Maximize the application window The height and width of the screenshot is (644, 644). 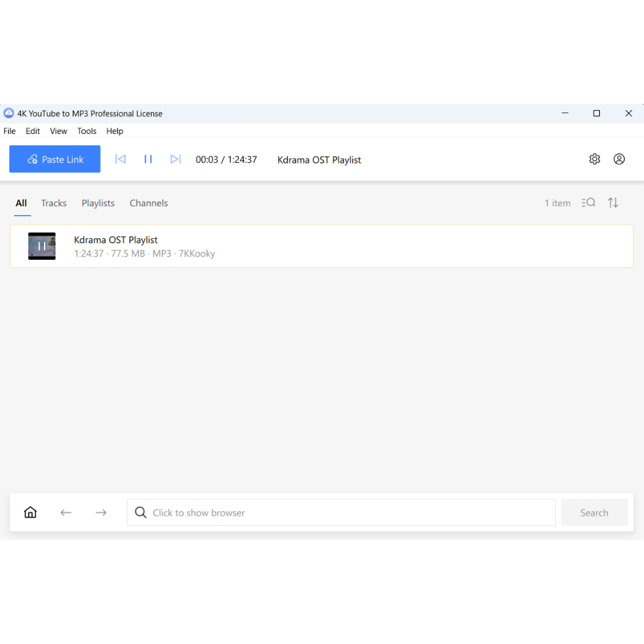pyautogui.click(x=596, y=113)
